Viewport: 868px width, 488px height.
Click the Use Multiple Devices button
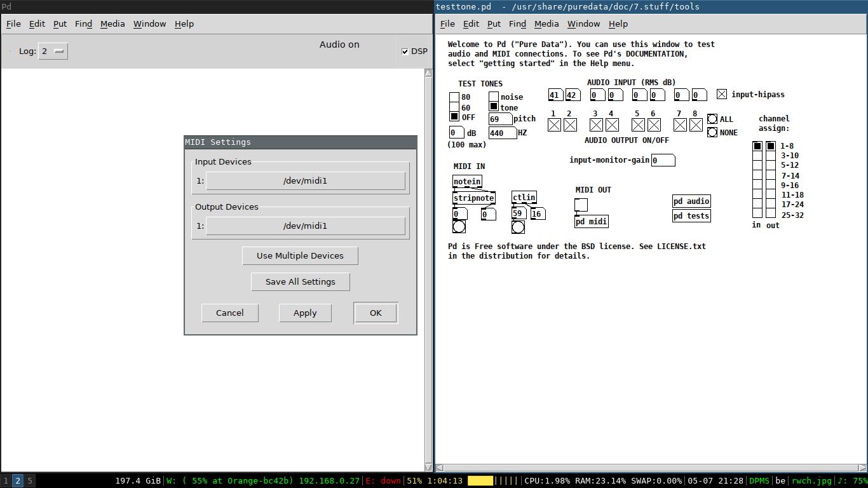[x=300, y=255]
